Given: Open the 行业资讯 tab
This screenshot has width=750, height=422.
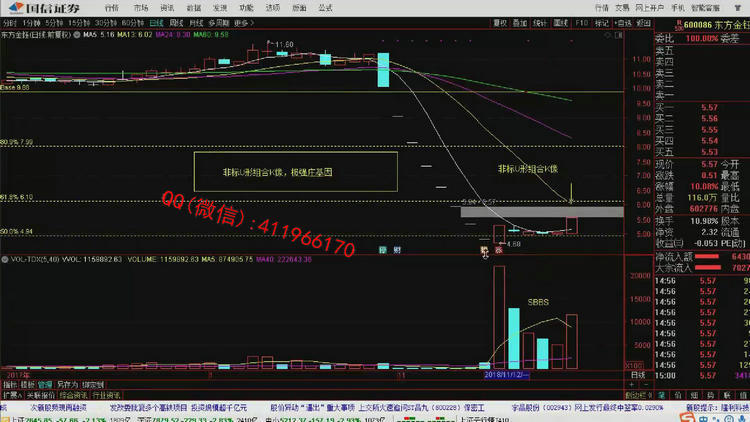Looking at the screenshot, I should (x=106, y=395).
